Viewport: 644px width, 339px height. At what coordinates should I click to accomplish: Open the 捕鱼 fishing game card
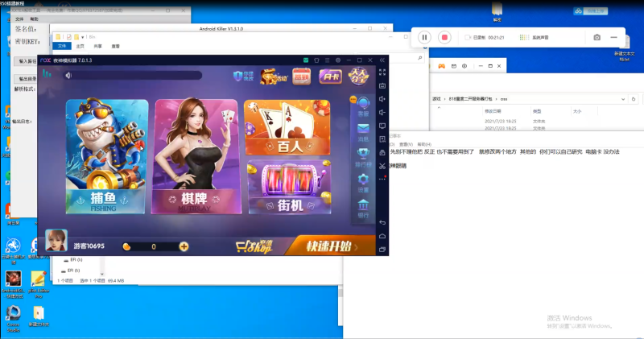[x=107, y=156]
